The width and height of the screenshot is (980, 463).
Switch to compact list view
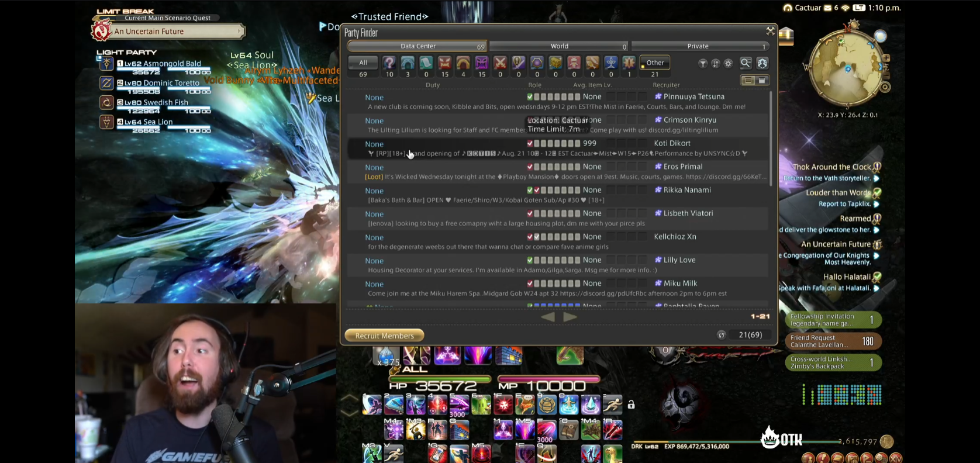pos(762,81)
